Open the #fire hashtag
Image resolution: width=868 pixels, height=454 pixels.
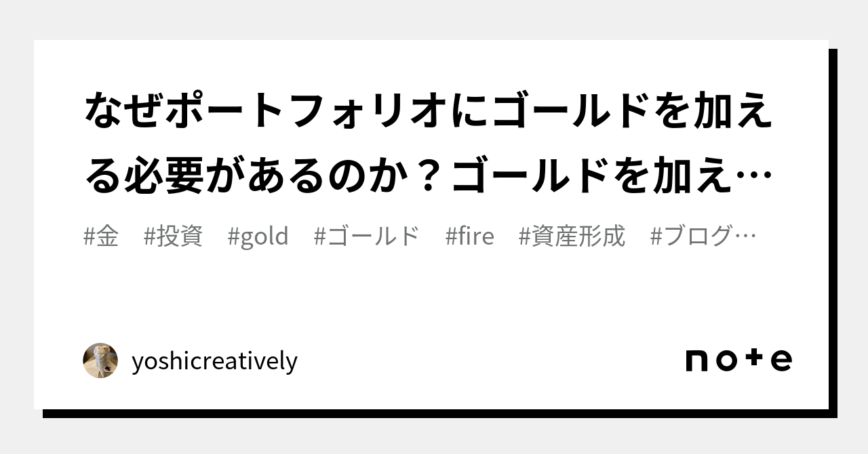[x=470, y=236]
